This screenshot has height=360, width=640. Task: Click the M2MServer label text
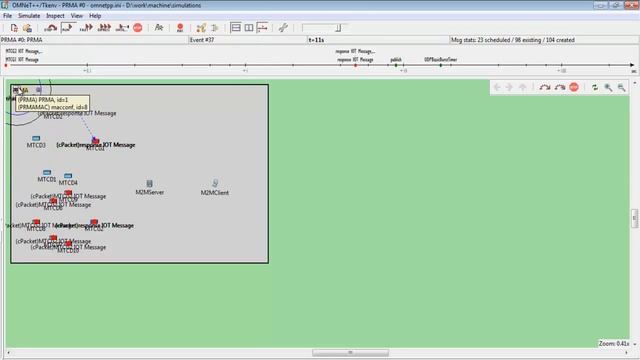[149, 192]
